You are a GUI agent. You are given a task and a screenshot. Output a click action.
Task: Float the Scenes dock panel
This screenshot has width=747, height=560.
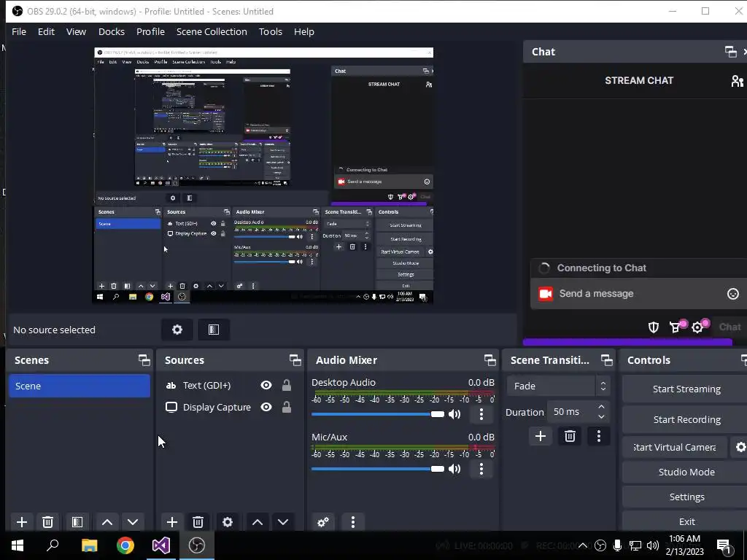pyautogui.click(x=144, y=360)
